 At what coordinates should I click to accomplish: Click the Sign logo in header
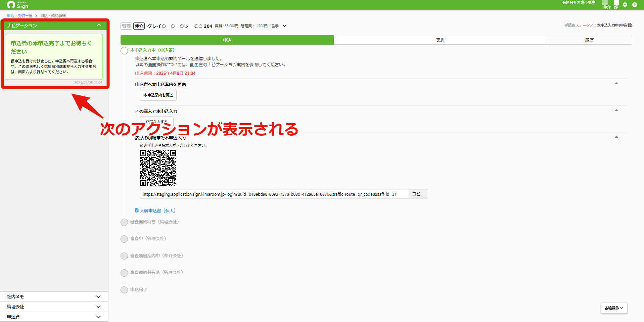click(x=18, y=5)
